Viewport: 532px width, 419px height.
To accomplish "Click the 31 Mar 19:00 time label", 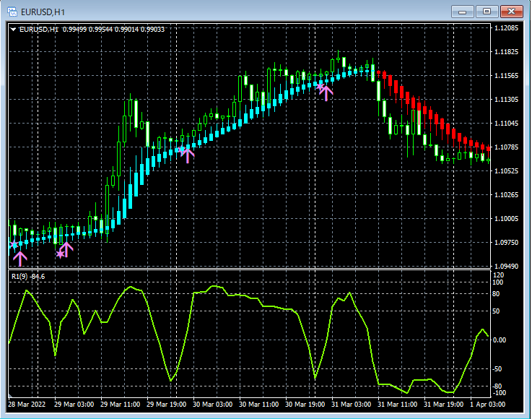I will [443, 405].
